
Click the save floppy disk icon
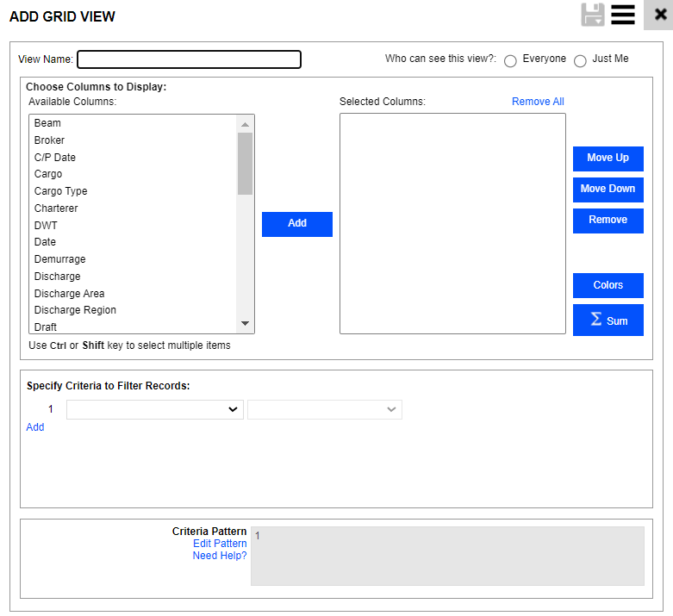[593, 16]
